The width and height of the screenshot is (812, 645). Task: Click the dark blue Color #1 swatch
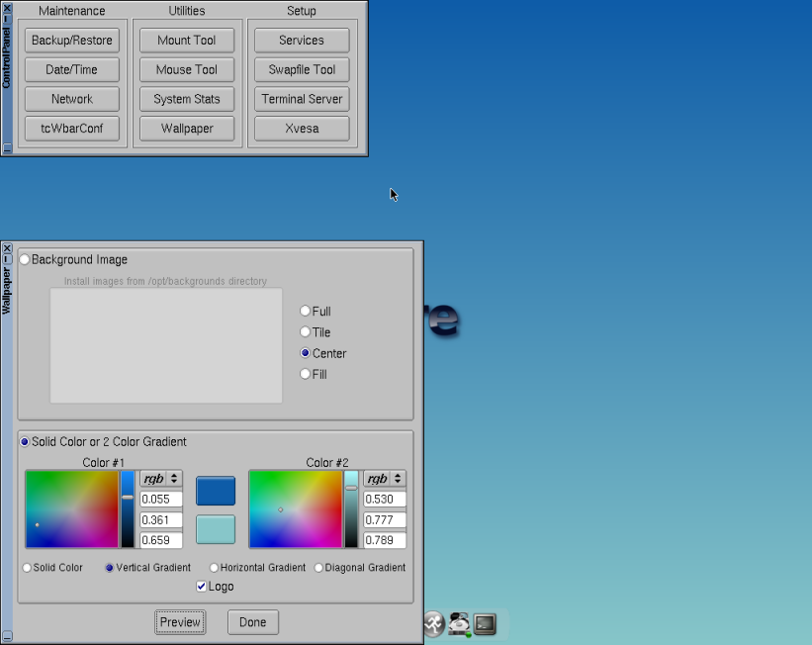[216, 492]
